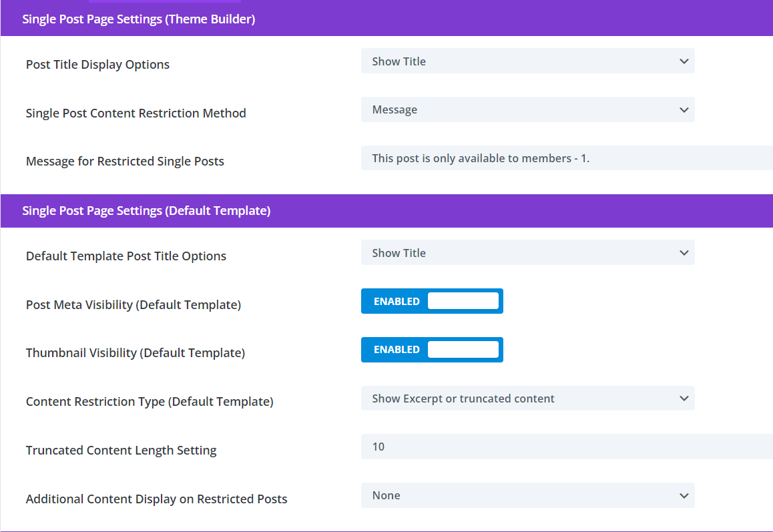Click chevron arrow on Post Title Display Options
Screen dimensions: 773x532
pos(684,61)
